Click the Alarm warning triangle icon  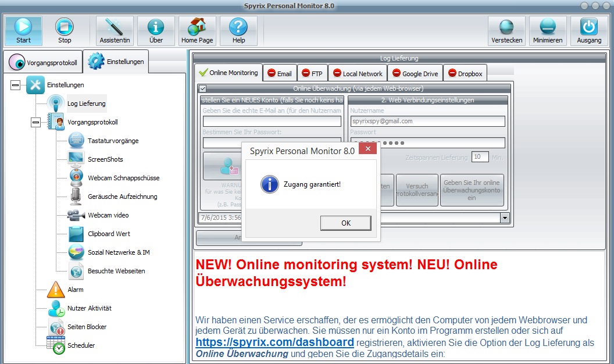(56, 290)
